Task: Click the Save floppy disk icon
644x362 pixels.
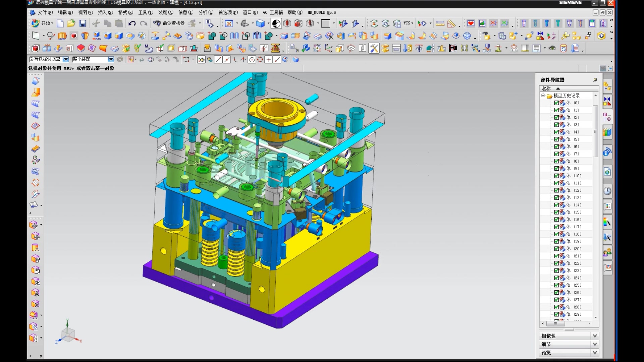Action: click(83, 23)
